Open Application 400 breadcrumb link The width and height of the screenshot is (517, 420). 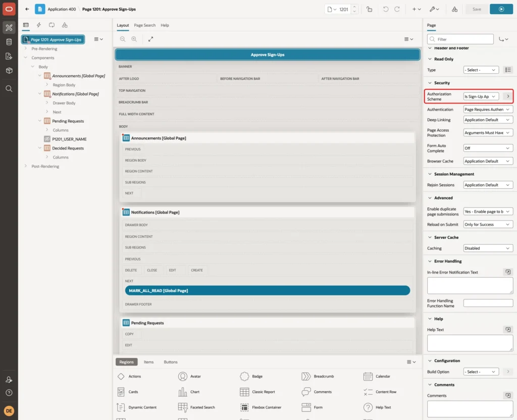[x=62, y=9]
